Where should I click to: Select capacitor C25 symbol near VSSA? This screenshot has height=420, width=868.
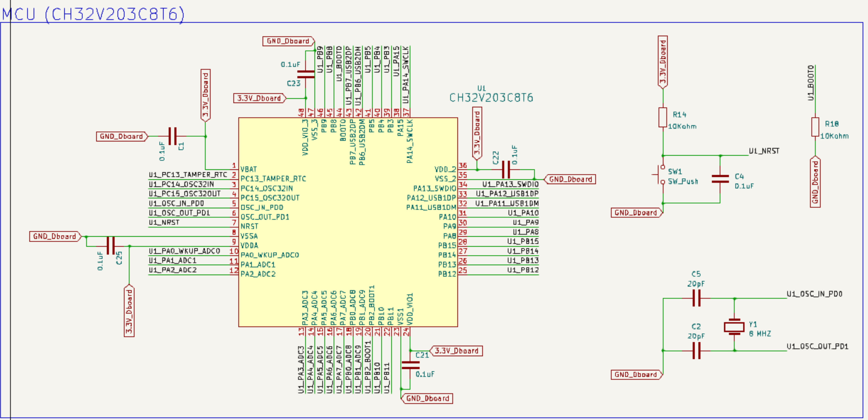pos(111,245)
